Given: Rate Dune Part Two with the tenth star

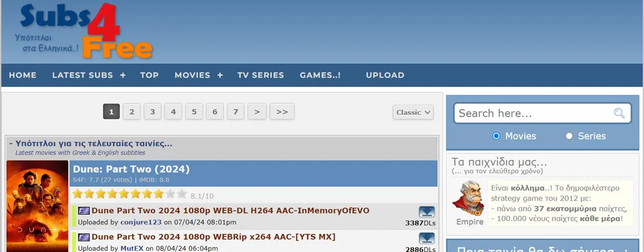Looking at the screenshot, I should (182, 193).
